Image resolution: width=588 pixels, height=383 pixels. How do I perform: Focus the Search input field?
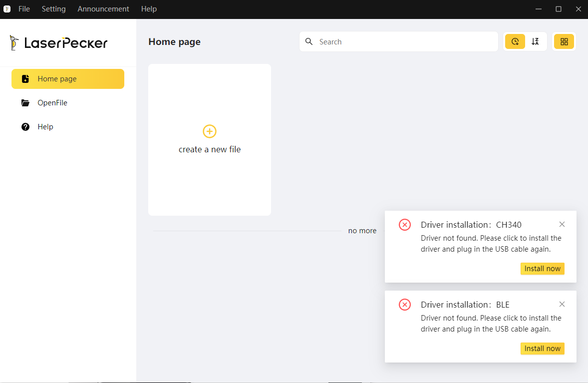(404, 42)
